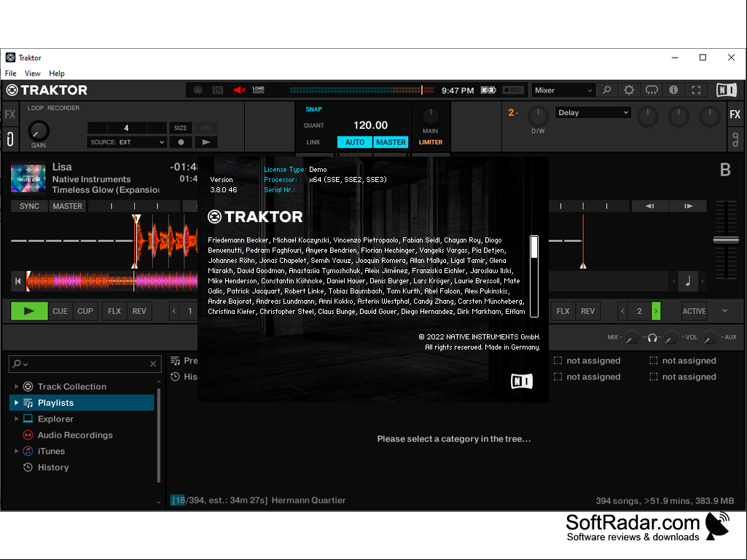747x560 pixels.
Task: Toggle the LIMITER button
Action: pyautogui.click(x=430, y=142)
